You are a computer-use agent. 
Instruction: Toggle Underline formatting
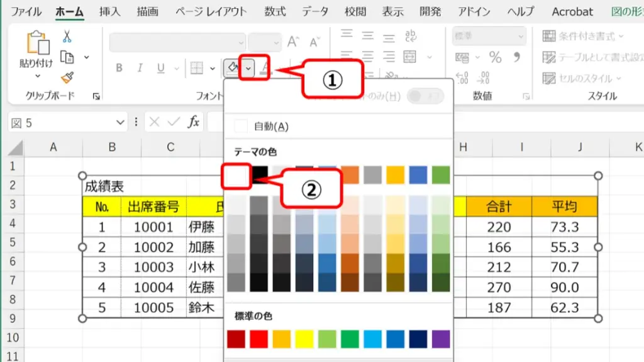[x=160, y=68]
